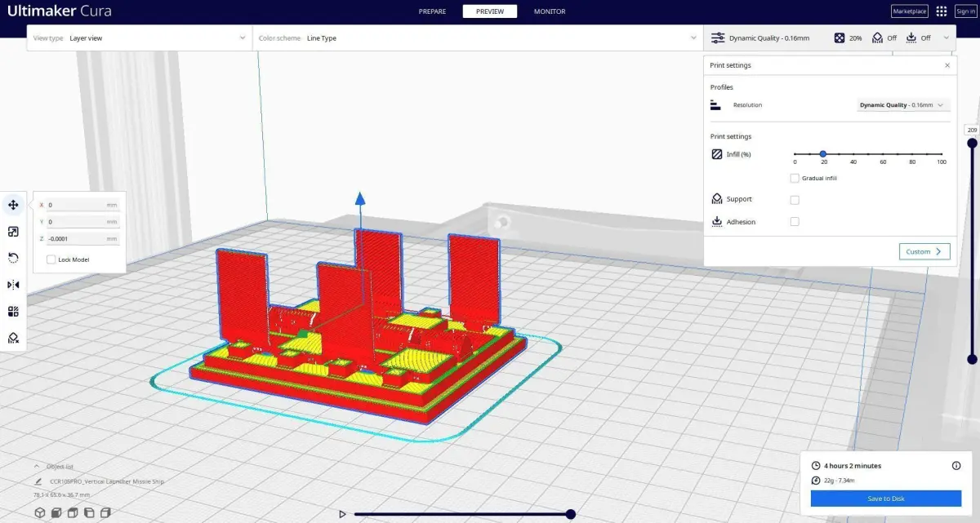Switch to the PREPARE tab
Viewport: 980px width, 523px height.
click(432, 11)
